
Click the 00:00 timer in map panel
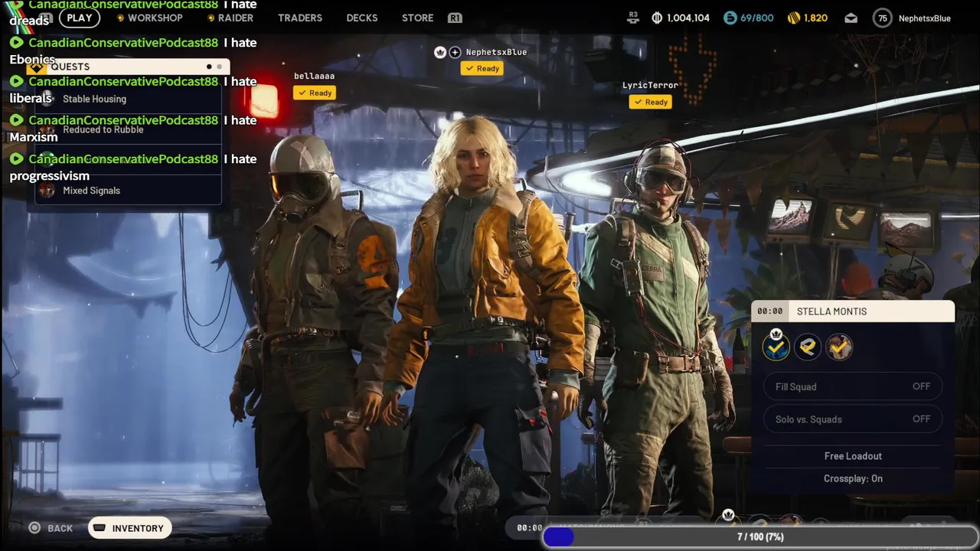pos(770,311)
